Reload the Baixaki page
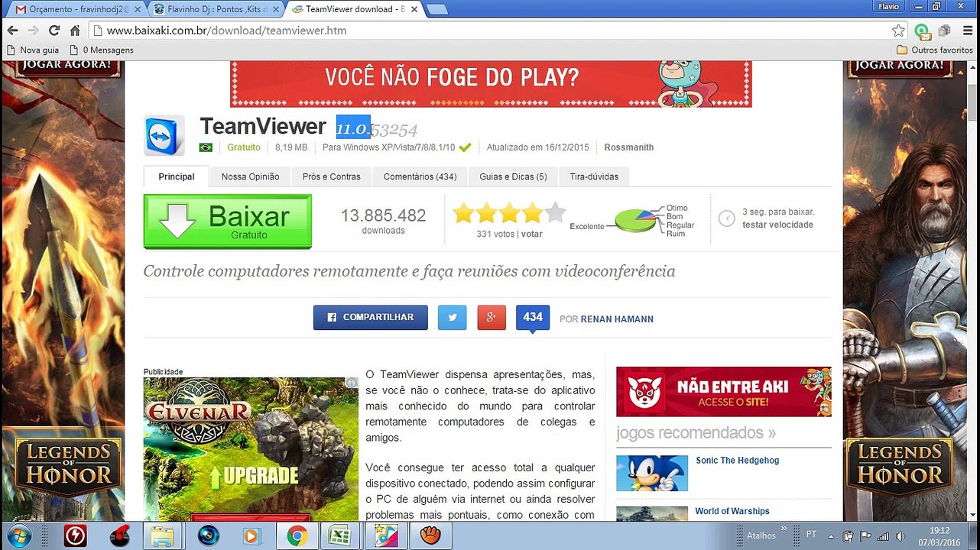 [54, 31]
